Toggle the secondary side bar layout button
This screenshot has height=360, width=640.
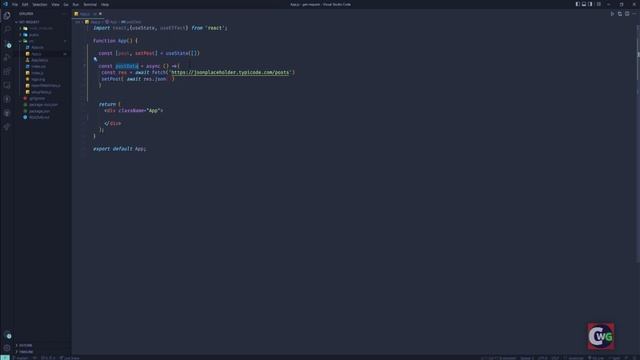(590, 4)
